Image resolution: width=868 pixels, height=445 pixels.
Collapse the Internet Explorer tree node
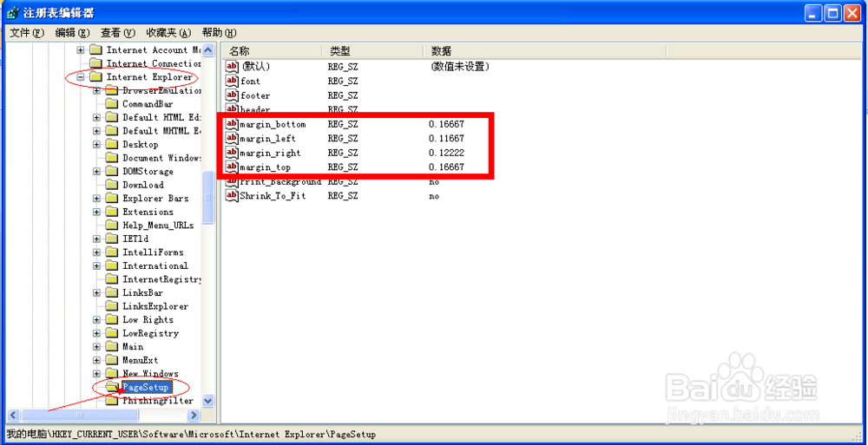pyautogui.click(x=80, y=77)
